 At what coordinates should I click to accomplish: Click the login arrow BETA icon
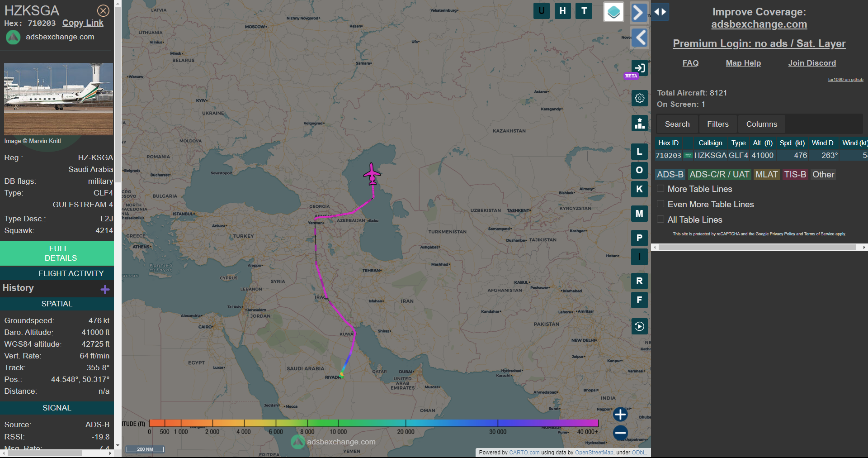pyautogui.click(x=639, y=68)
